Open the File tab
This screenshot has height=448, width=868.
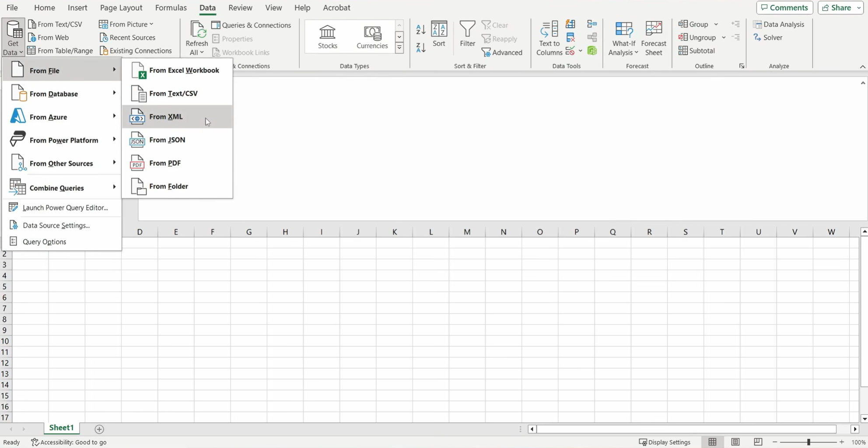click(12, 7)
